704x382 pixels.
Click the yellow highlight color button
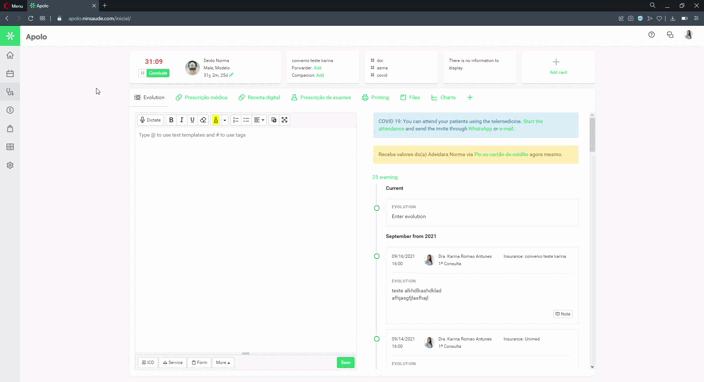[216, 120]
